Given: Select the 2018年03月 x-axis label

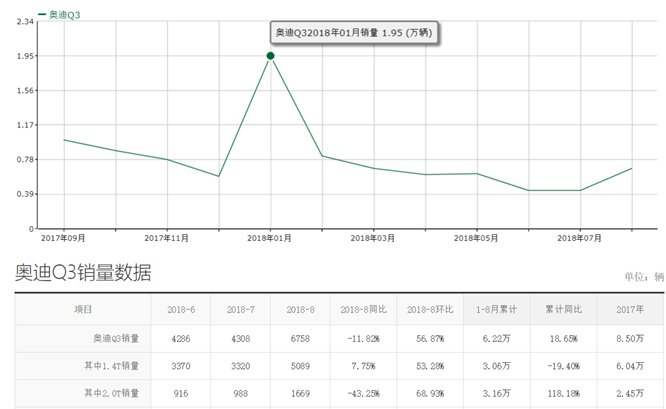Looking at the screenshot, I should coord(373,238).
